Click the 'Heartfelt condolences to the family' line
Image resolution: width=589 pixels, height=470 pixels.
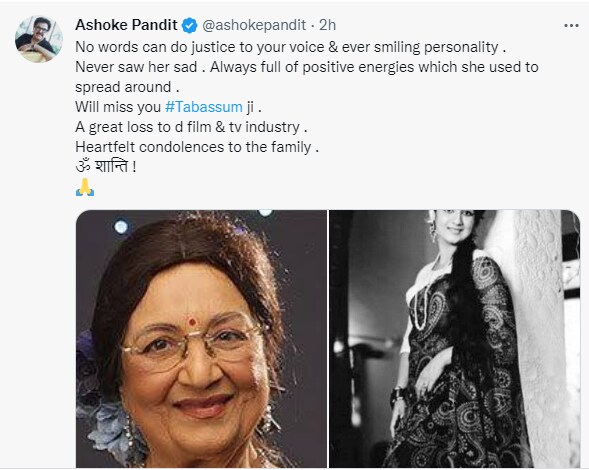pos(197,147)
